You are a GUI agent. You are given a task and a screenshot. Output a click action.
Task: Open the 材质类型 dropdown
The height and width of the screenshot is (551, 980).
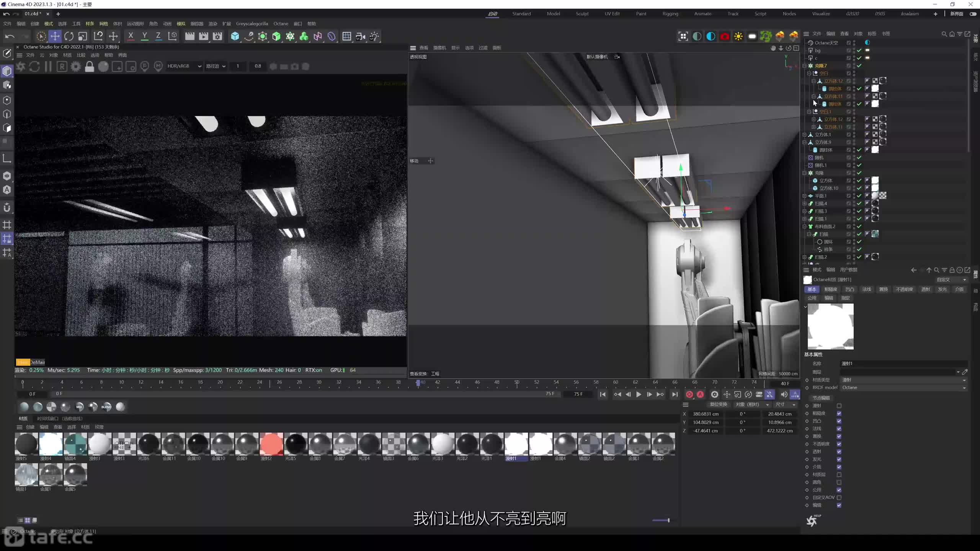904,380
